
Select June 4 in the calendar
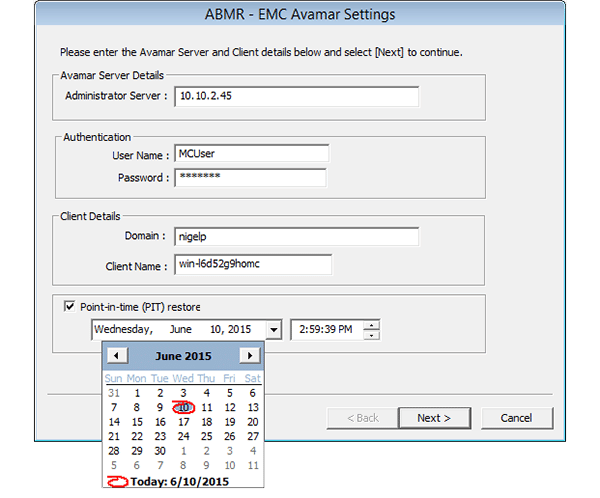(x=207, y=393)
